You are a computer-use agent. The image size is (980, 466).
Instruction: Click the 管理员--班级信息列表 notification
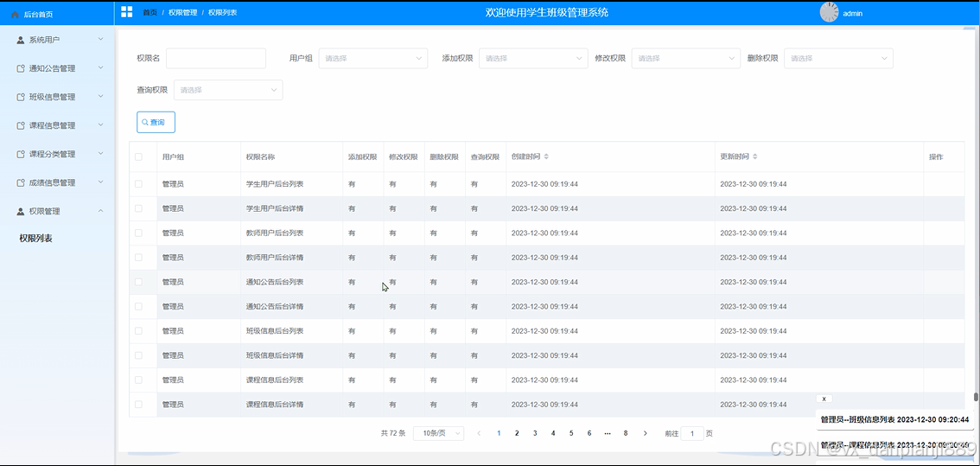895,419
